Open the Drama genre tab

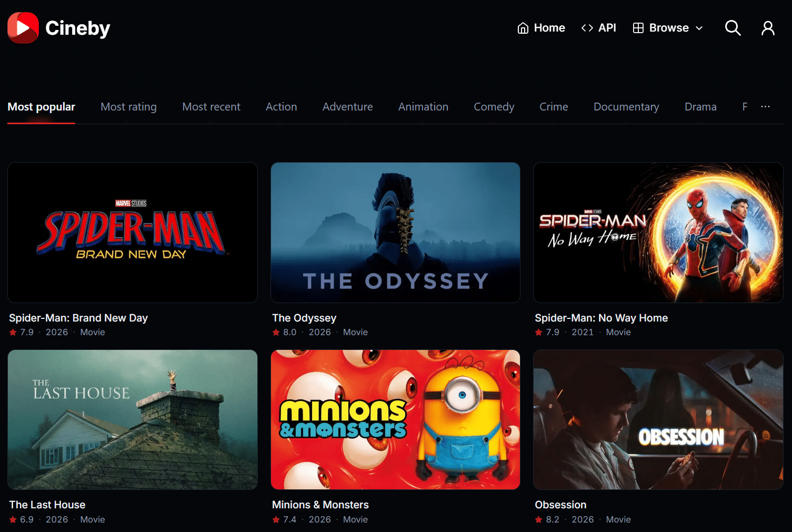(x=700, y=107)
